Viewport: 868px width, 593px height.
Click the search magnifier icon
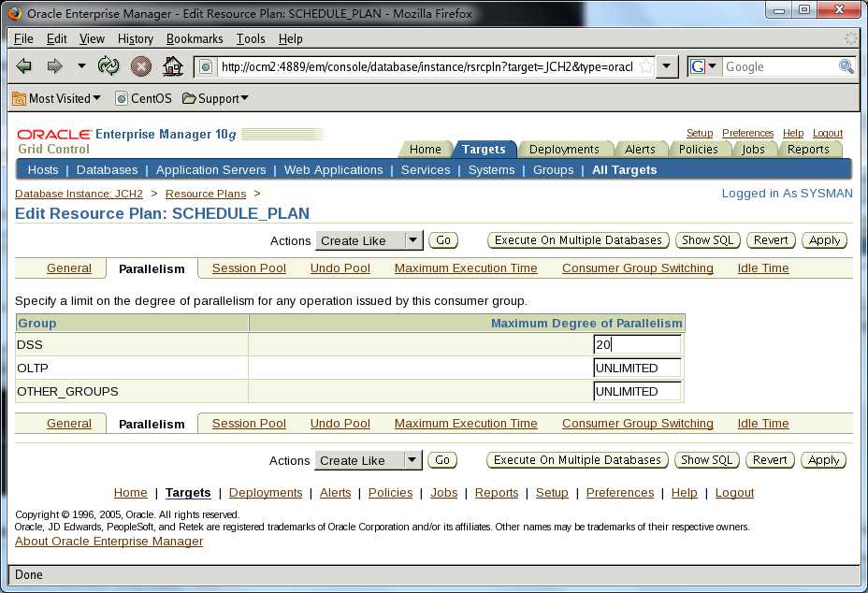click(846, 66)
